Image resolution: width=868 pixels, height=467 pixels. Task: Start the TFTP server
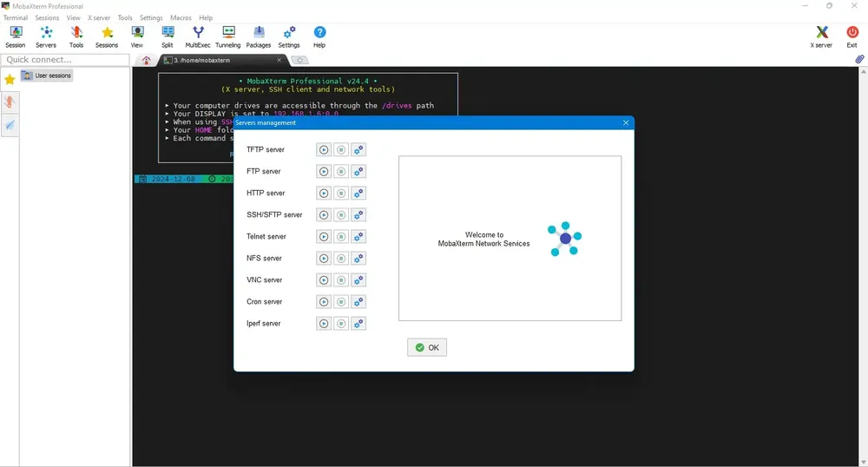pos(324,150)
